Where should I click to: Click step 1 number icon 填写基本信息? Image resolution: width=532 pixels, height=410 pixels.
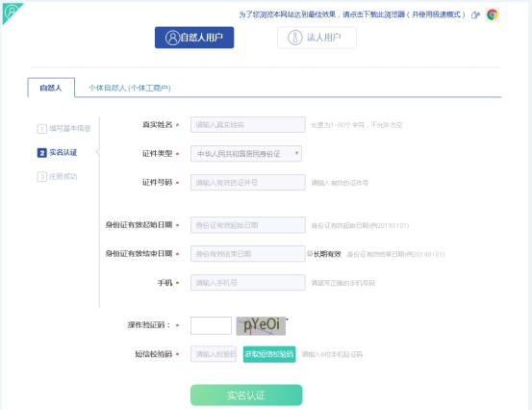tap(41, 129)
